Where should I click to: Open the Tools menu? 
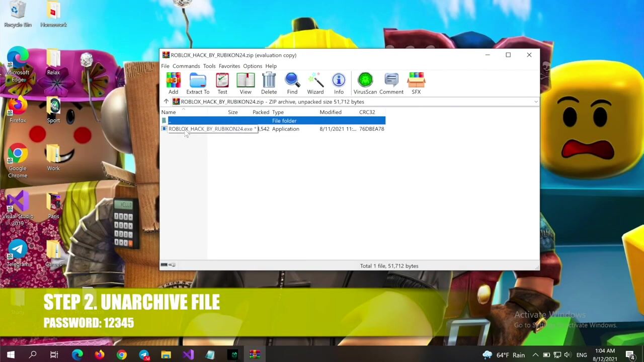[209, 66]
